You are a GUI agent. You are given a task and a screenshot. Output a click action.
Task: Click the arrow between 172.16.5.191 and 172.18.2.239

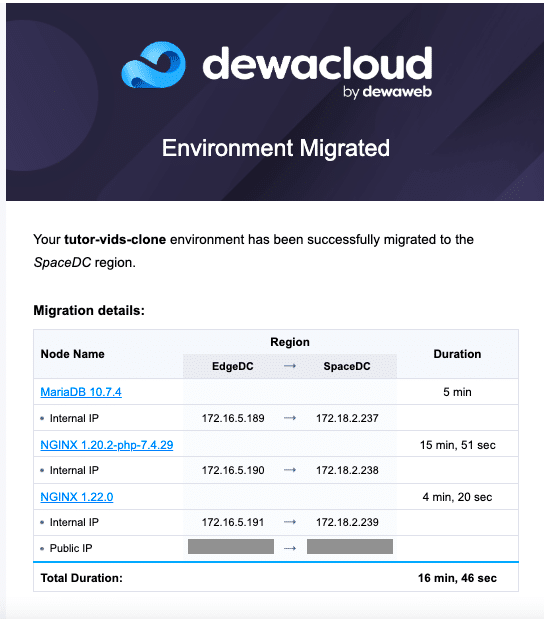tap(290, 522)
